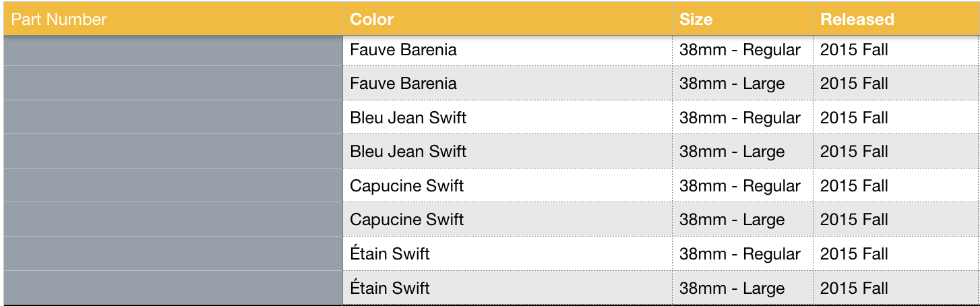The width and height of the screenshot is (980, 306).
Task: Click size cell for Capucine Swift Regular
Action: pyautogui.click(x=743, y=185)
